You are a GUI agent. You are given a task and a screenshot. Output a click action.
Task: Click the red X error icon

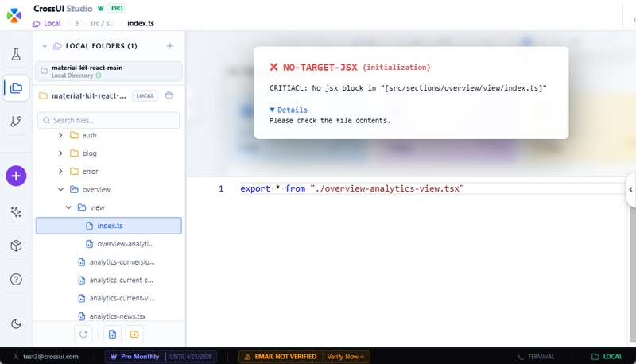[273, 67]
